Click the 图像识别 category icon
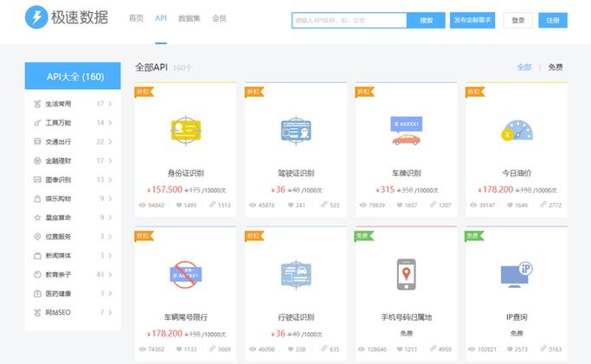 click(37, 180)
